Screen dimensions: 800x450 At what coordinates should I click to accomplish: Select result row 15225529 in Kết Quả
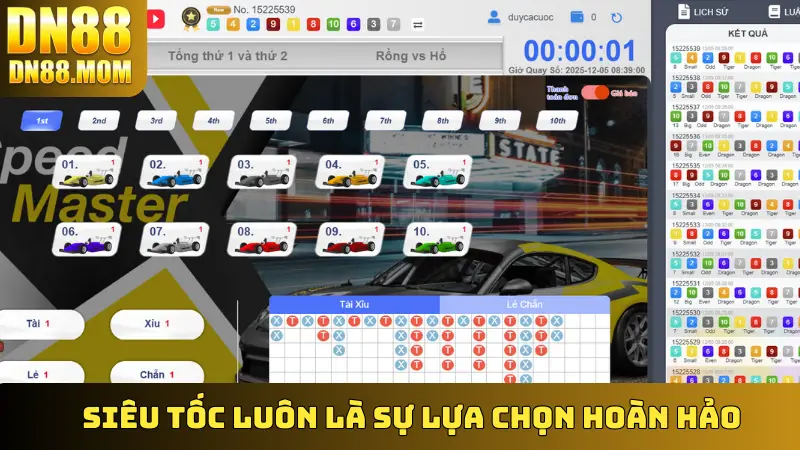click(733, 352)
